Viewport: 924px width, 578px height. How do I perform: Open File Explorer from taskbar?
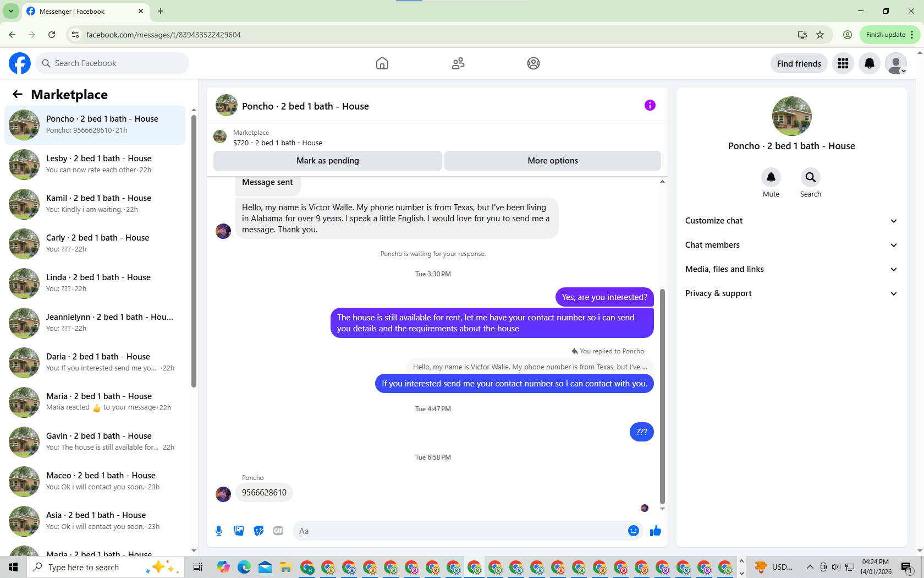[285, 567]
